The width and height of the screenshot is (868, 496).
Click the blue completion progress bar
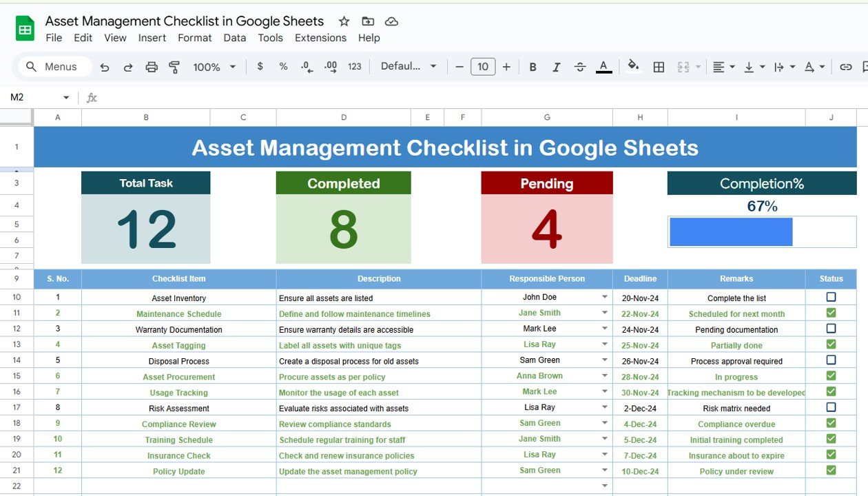click(731, 231)
